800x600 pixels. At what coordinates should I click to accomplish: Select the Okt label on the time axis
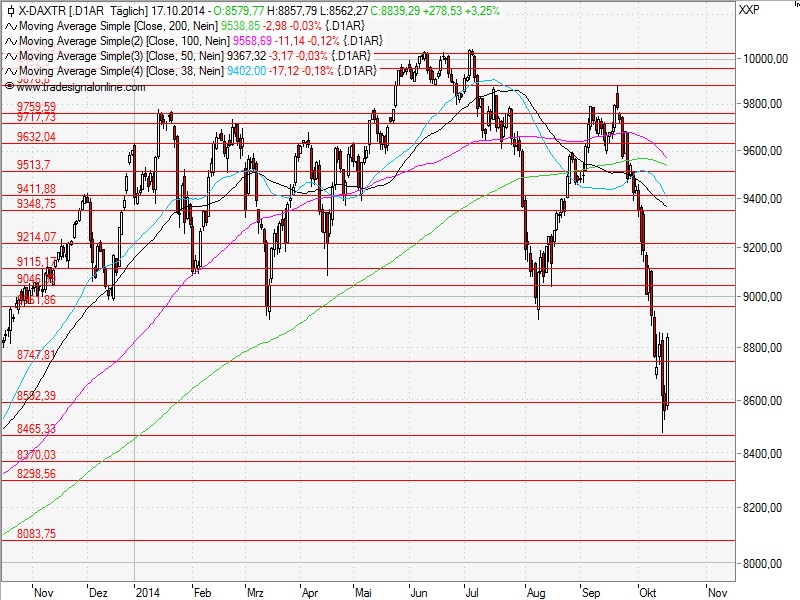click(x=648, y=592)
